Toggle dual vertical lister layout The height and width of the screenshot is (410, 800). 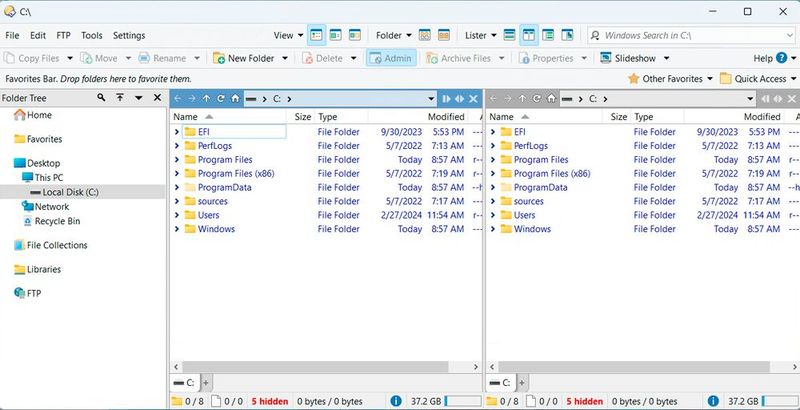point(529,35)
